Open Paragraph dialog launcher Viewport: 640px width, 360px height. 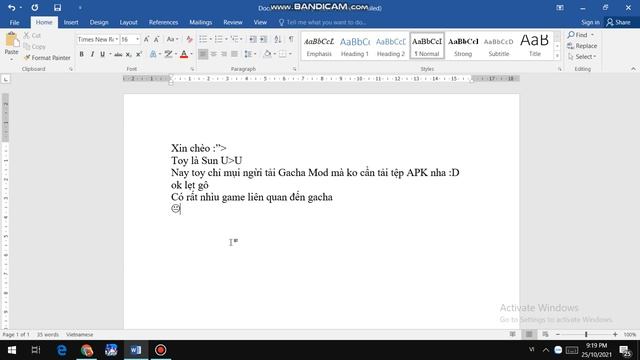coord(294,69)
